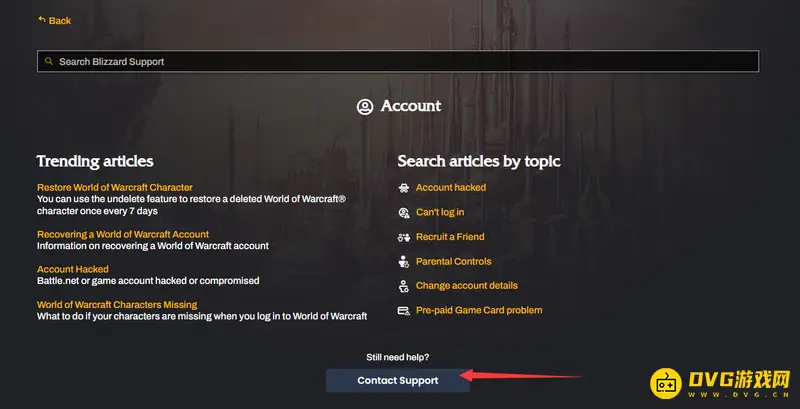
Task: Click the Trending articles heading
Action: point(95,161)
